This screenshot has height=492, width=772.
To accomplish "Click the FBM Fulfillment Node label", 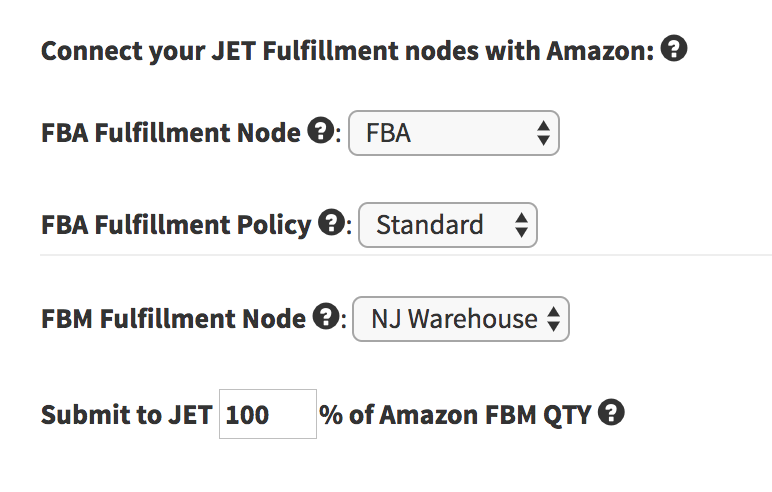I will click(173, 319).
